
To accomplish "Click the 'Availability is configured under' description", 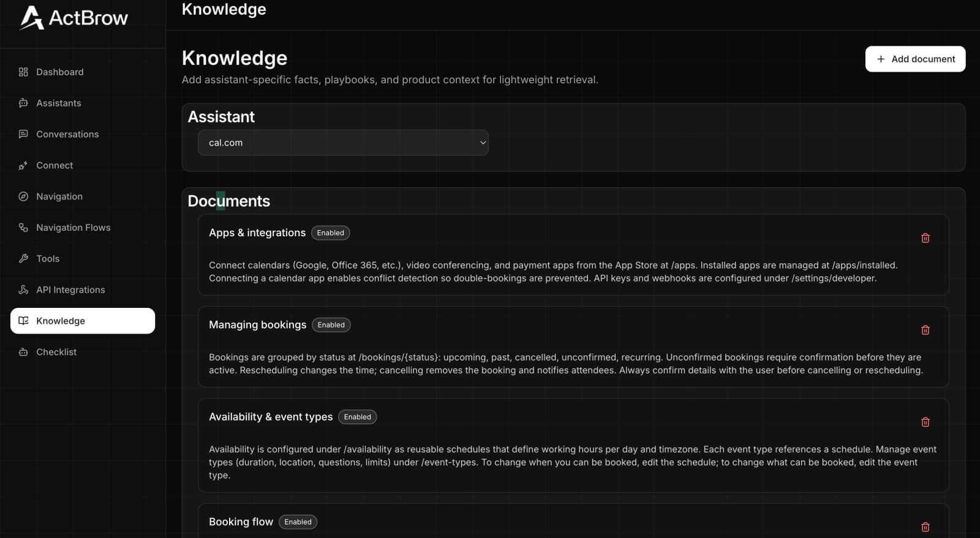I will pos(573,462).
